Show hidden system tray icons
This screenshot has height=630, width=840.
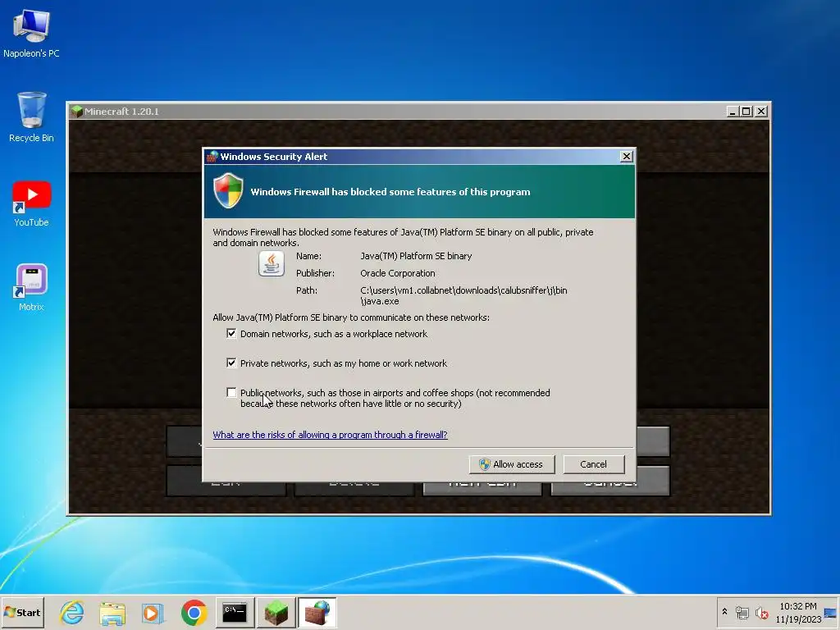[x=725, y=611]
